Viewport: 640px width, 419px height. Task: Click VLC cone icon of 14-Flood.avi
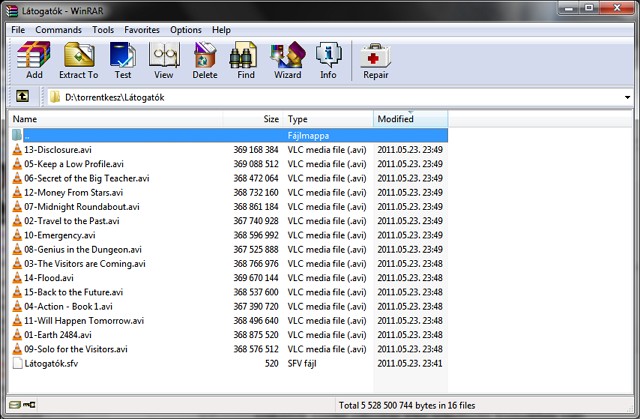tap(17, 278)
